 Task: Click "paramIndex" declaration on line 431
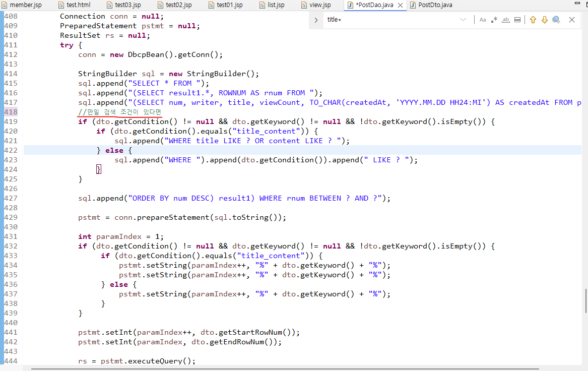119,236
